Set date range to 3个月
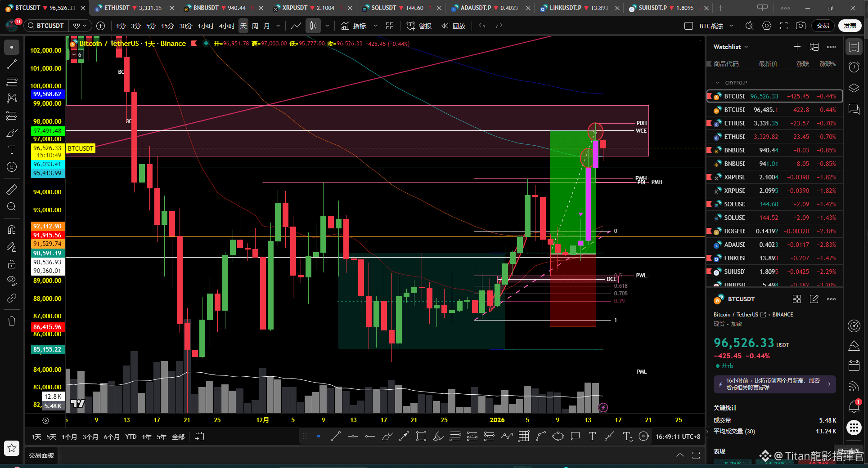868x468 pixels. point(90,437)
